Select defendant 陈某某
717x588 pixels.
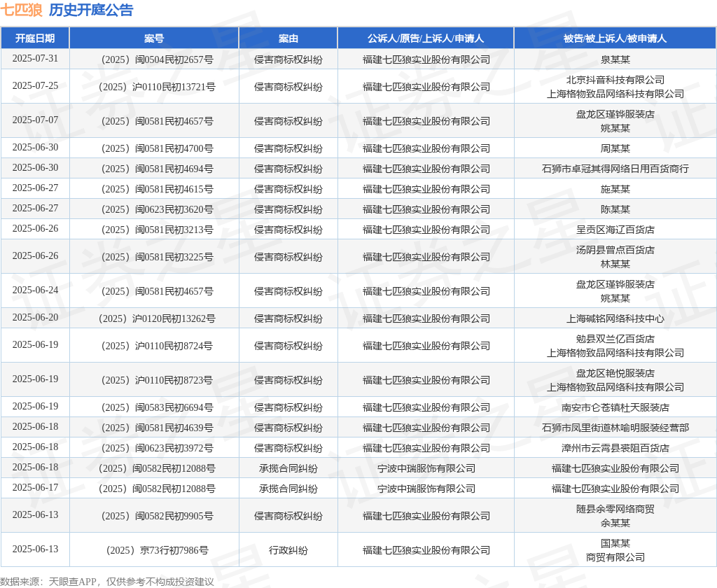tap(615, 209)
